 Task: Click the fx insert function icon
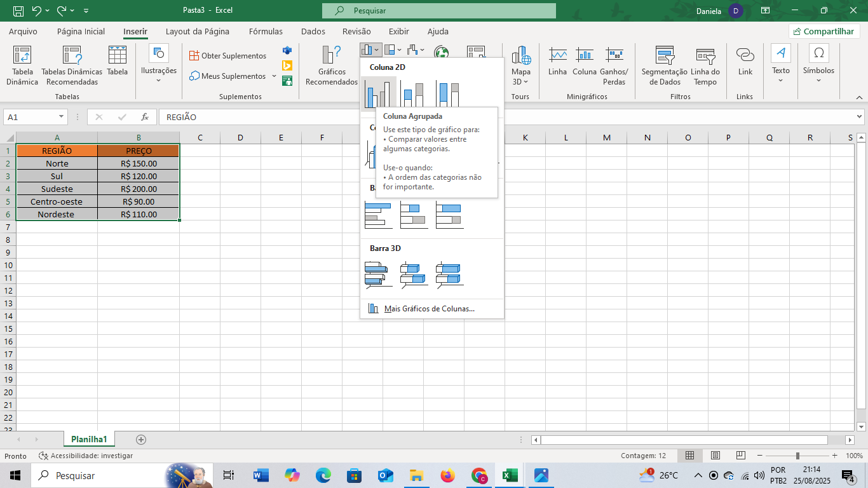pyautogui.click(x=145, y=117)
